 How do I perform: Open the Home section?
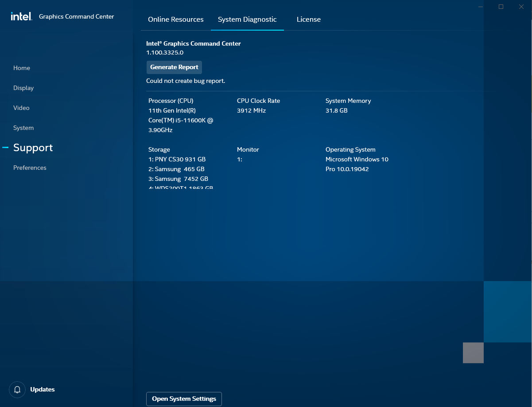pos(21,68)
